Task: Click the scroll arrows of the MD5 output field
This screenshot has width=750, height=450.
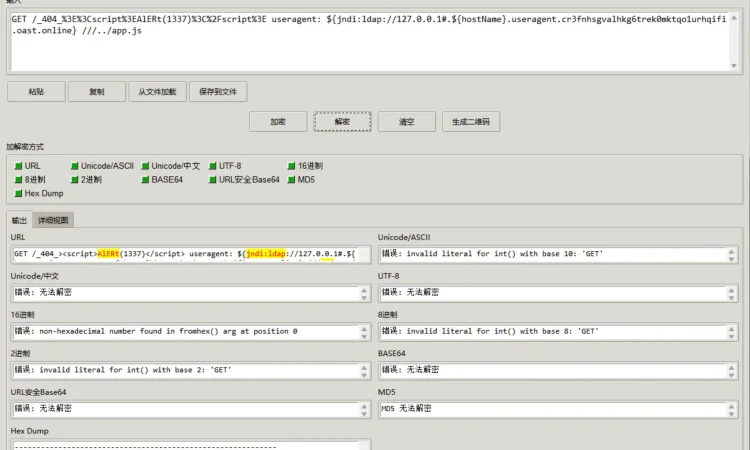Action: 732,408
